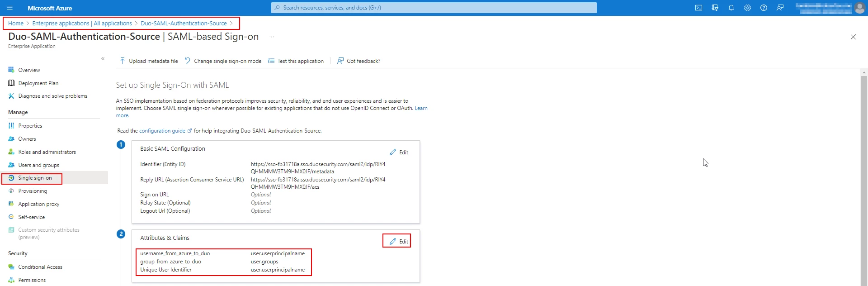Open portal settings gear
Screen dimensions: 868x286
click(747, 8)
